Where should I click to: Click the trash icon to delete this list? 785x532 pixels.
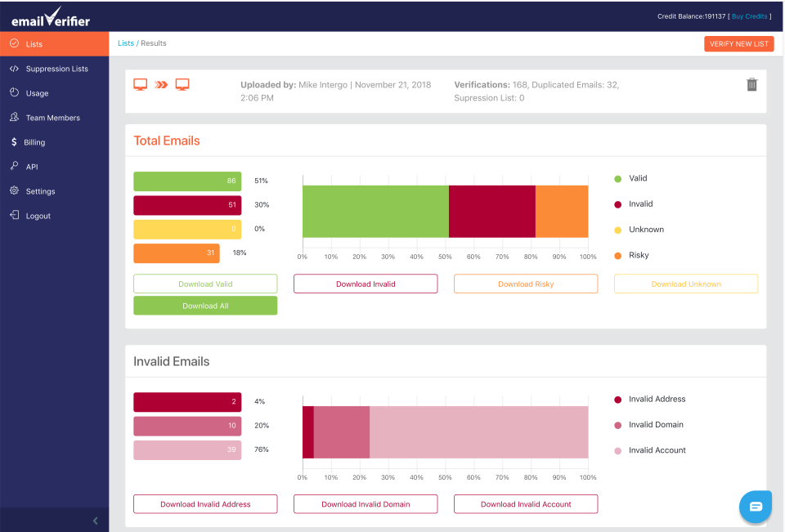coord(751,84)
